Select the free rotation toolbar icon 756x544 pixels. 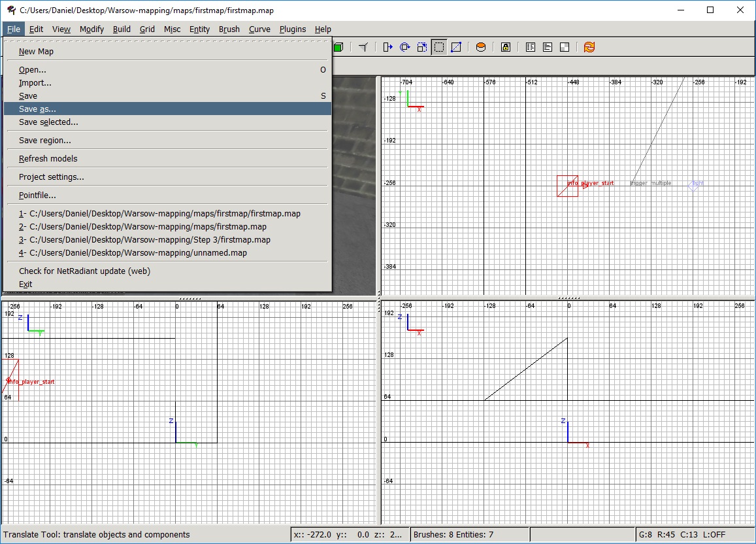click(421, 46)
